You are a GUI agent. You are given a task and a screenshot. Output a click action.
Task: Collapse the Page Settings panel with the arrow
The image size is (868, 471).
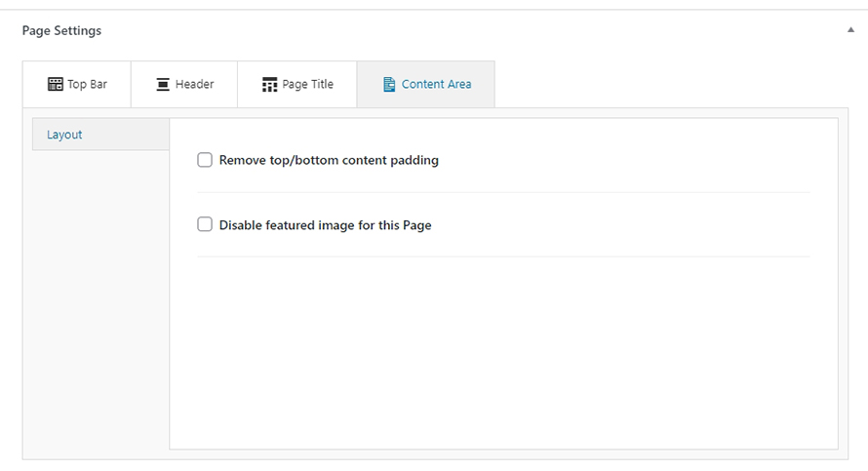(850, 30)
